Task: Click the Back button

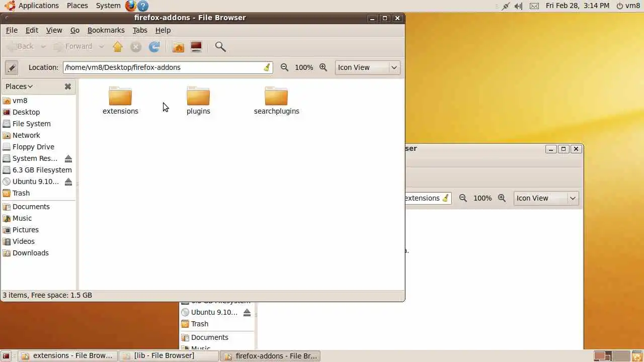Action: coord(21,47)
